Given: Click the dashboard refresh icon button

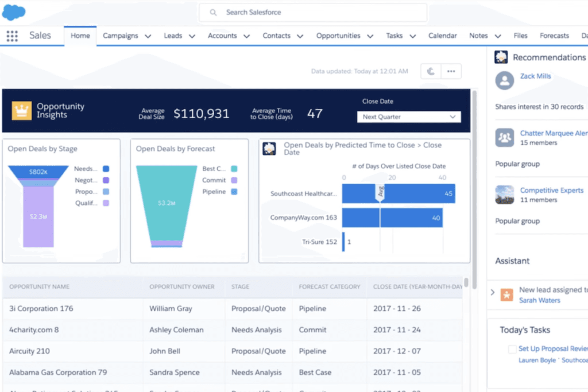Looking at the screenshot, I should click(x=431, y=71).
